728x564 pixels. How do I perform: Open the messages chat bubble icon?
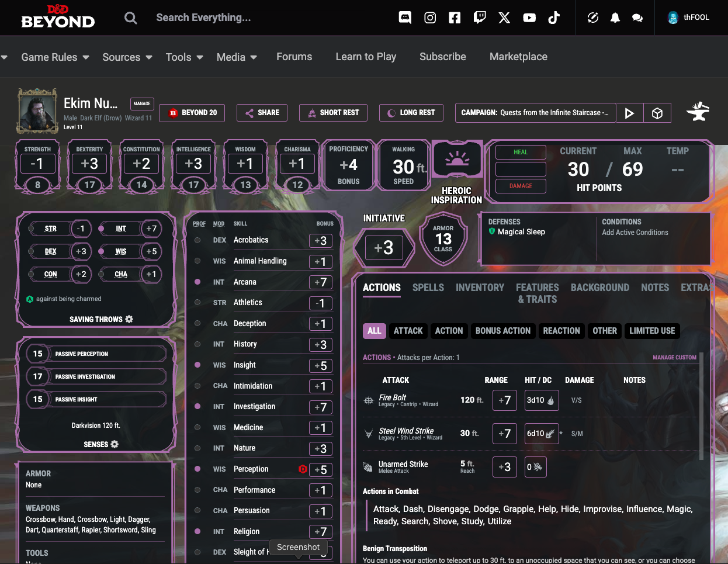(637, 18)
